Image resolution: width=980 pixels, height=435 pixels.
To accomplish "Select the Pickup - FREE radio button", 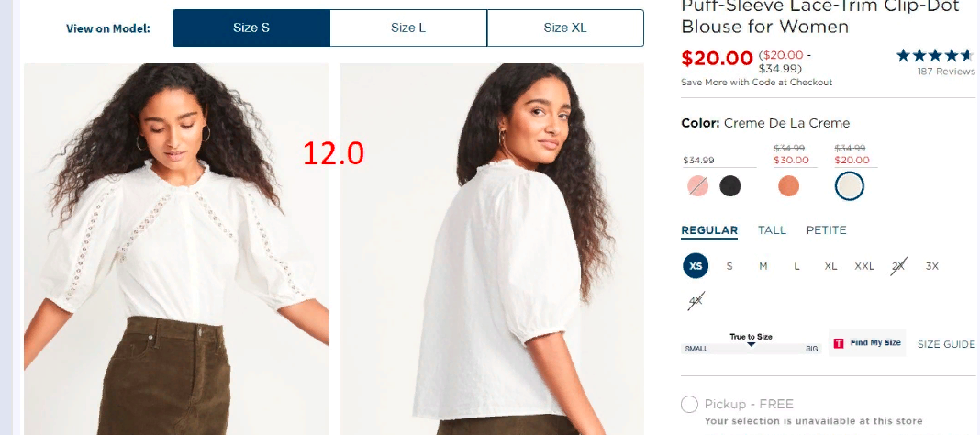I will pyautogui.click(x=689, y=405).
